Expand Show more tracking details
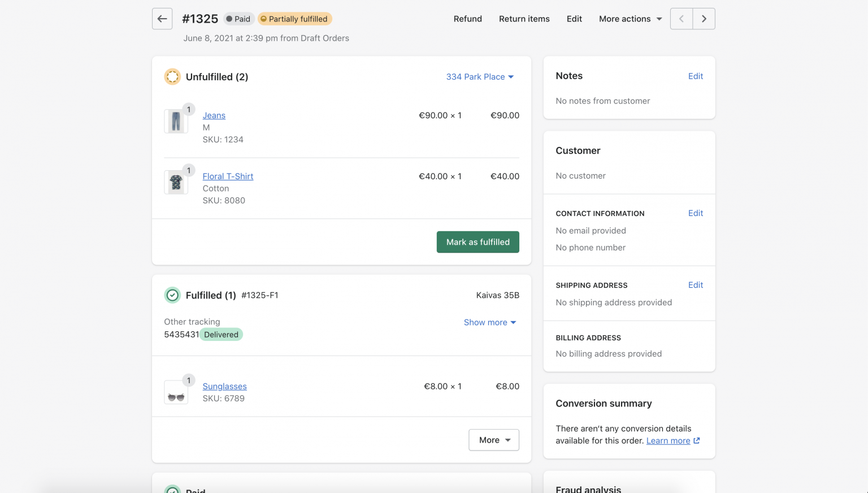Viewport: 868px width, 493px height. tap(489, 322)
